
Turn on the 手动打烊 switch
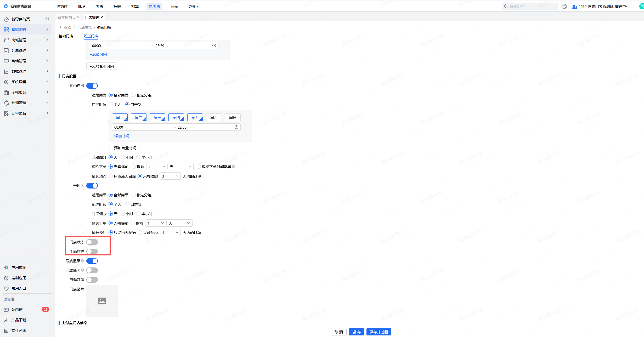click(92, 252)
